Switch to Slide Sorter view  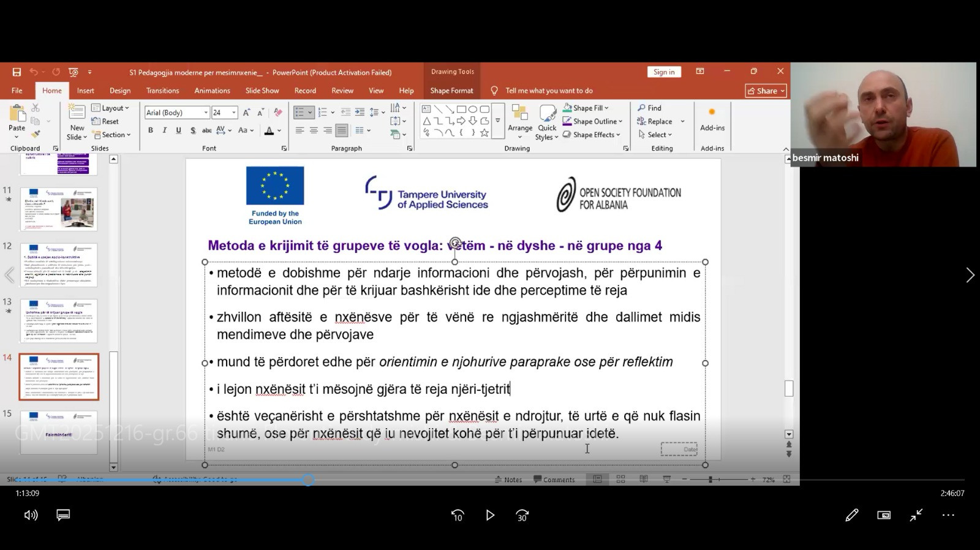(620, 479)
